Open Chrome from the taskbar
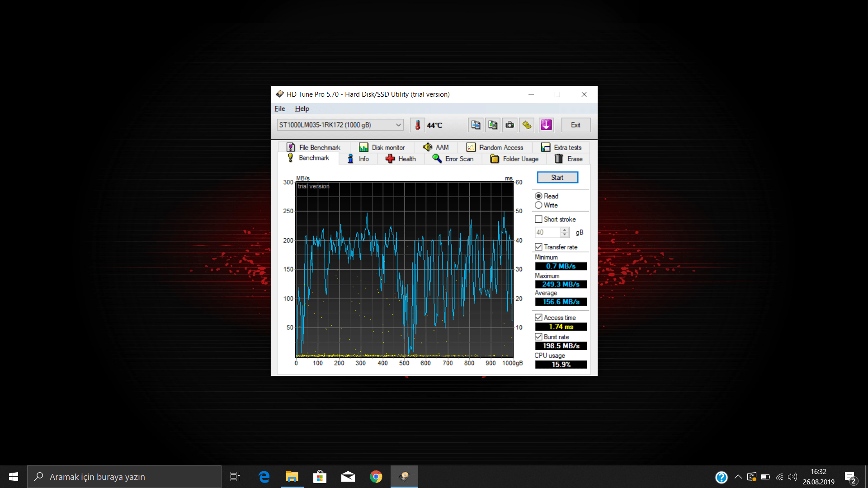Viewport: 868px width, 488px height. point(376,476)
